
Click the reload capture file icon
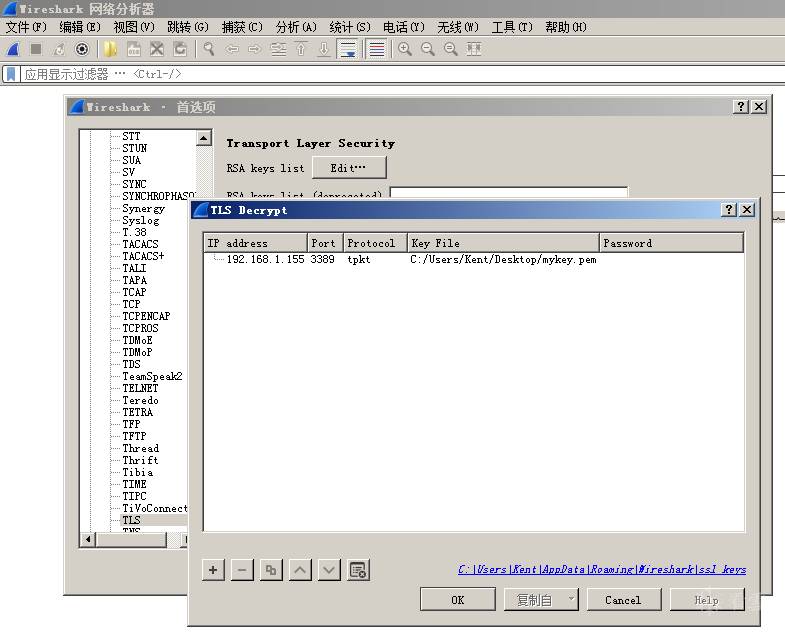[x=180, y=49]
